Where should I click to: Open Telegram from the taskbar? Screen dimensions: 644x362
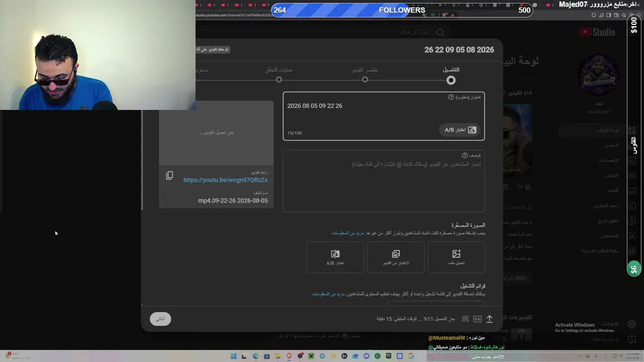(322, 356)
